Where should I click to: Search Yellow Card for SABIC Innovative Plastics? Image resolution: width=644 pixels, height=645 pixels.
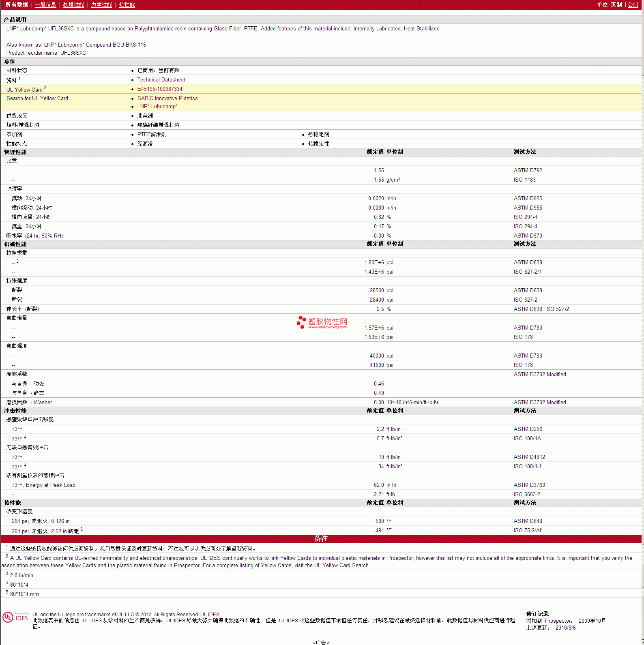click(167, 99)
